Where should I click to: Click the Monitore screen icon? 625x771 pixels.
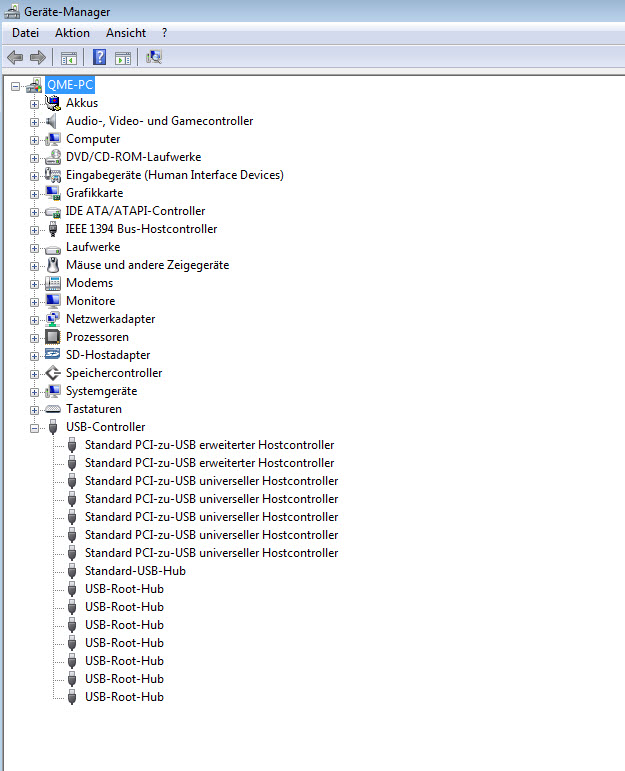[x=53, y=301]
